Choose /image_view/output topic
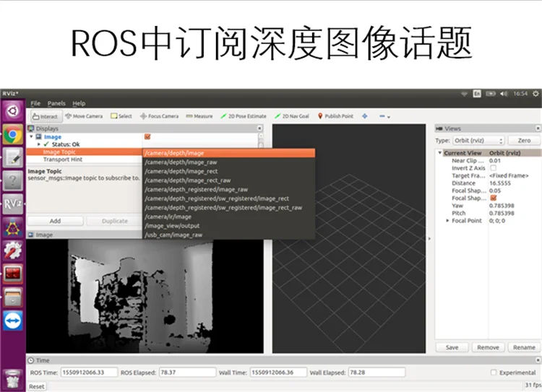Screen dimensions: 542x392 click(x=229, y=225)
